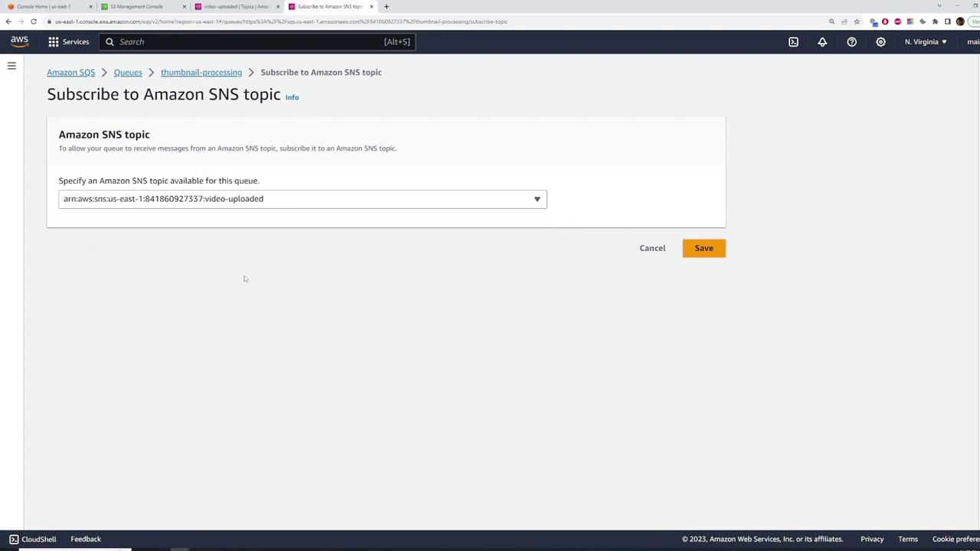980x551 pixels.
Task: Go to Amazon SQS breadcrumb link
Action: pos(70,73)
